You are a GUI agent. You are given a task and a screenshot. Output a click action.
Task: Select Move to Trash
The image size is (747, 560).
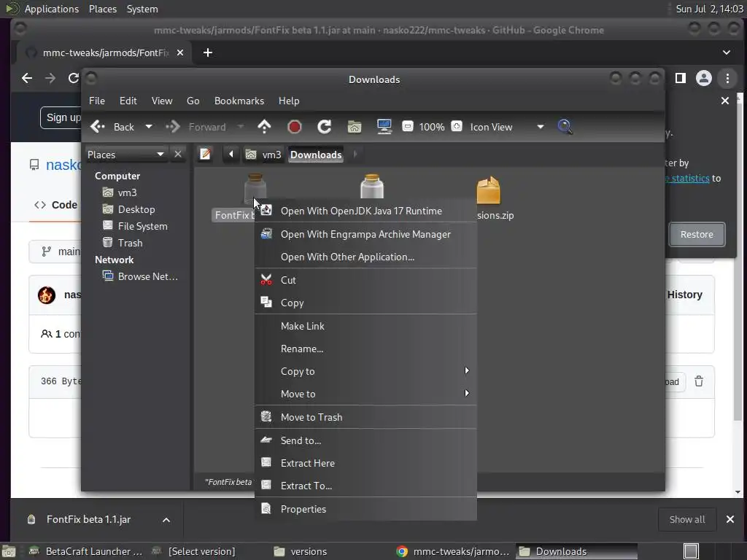pos(366,417)
